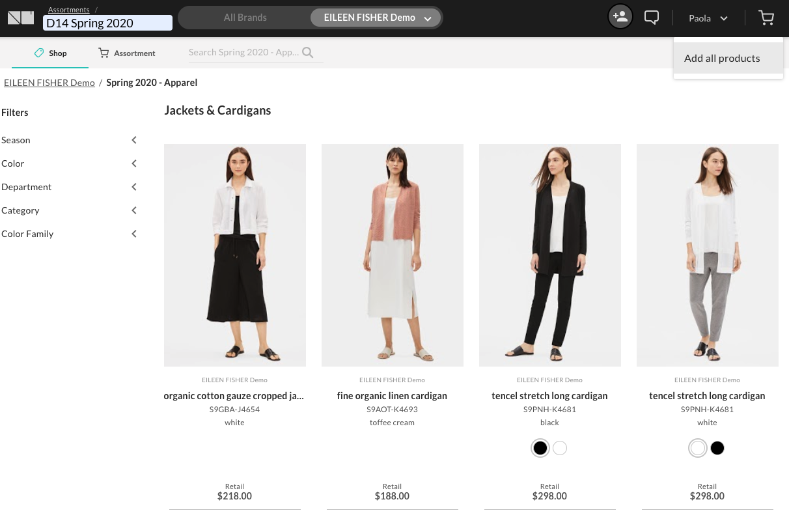
Task: Select white swatch on black tencel cardigan
Action: pos(560,448)
